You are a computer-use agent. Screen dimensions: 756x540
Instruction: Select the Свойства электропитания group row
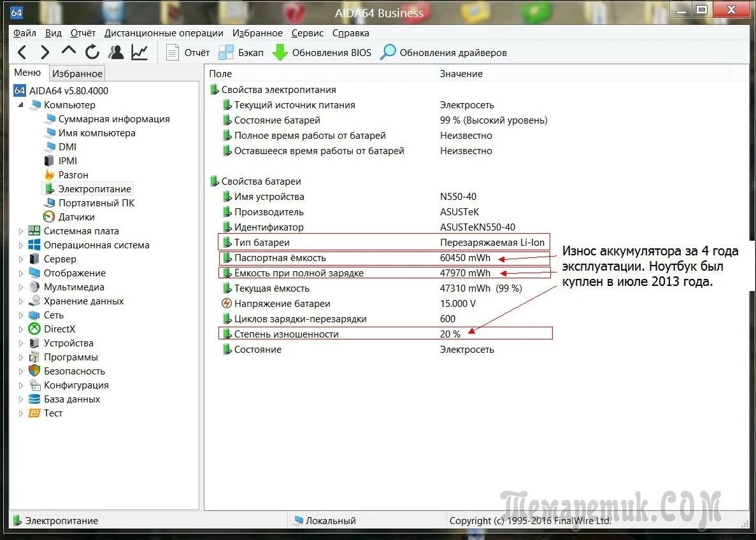pyautogui.click(x=273, y=90)
